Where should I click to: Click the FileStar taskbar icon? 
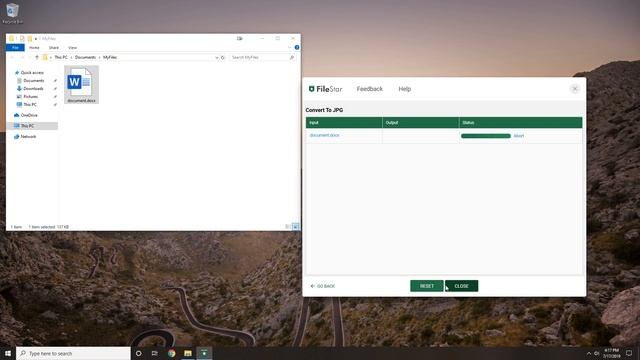[204, 353]
